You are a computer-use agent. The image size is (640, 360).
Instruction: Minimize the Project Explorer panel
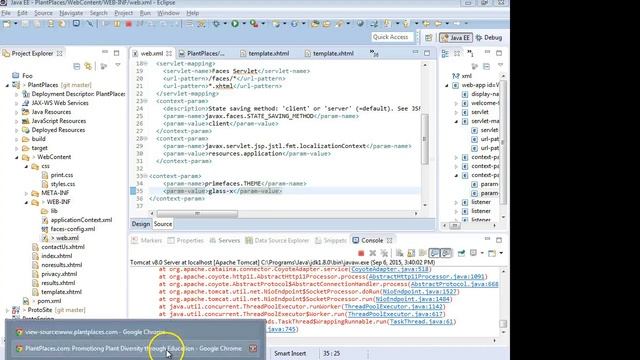[105, 53]
